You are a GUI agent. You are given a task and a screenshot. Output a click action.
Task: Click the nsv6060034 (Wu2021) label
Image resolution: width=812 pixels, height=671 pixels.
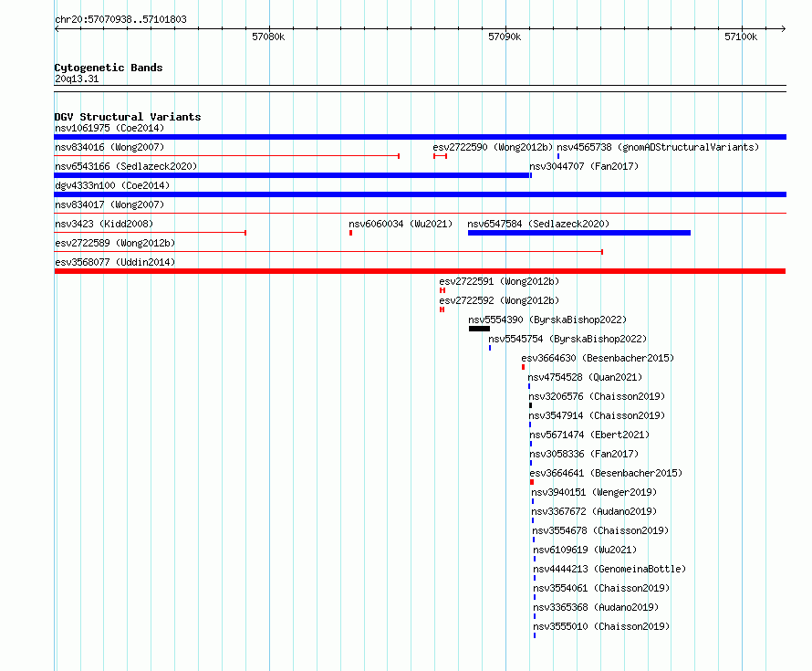point(401,224)
